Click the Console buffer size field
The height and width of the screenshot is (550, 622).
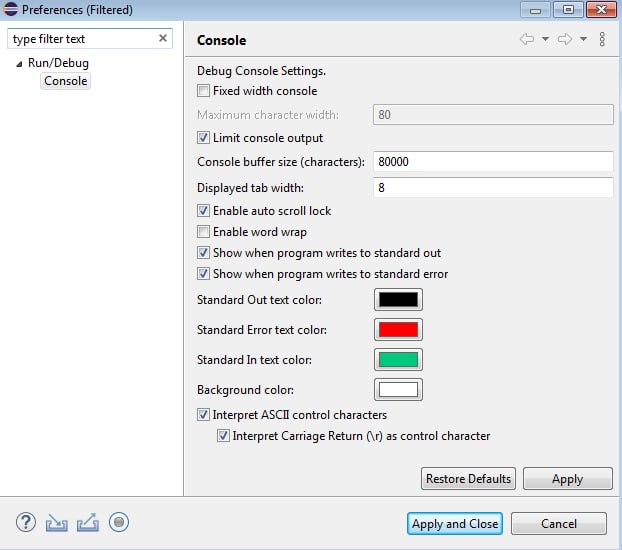point(493,162)
